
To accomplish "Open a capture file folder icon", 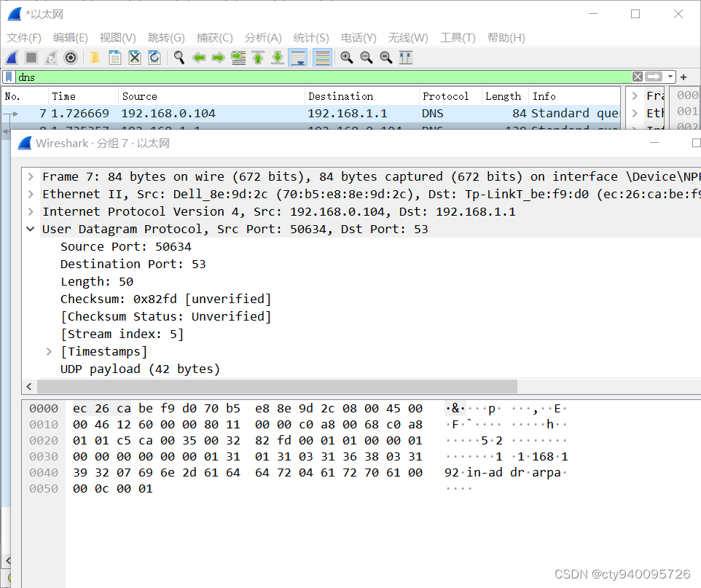I will [x=95, y=58].
